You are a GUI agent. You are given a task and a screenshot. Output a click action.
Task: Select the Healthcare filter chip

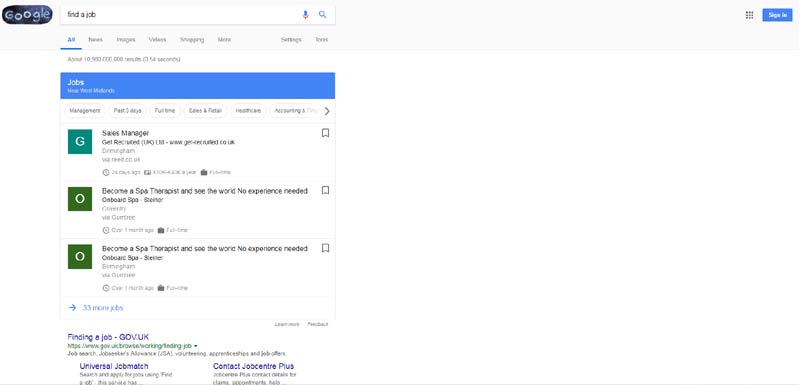(248, 111)
